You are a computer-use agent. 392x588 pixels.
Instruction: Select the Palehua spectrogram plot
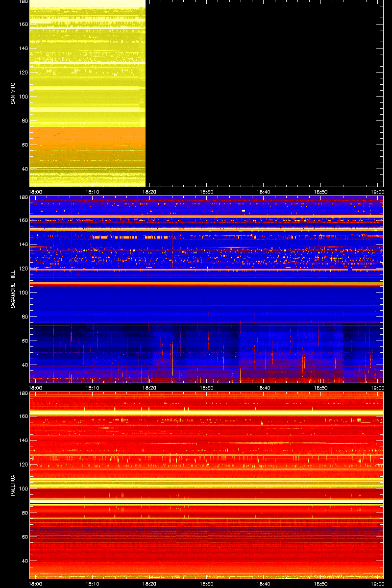coord(206,485)
